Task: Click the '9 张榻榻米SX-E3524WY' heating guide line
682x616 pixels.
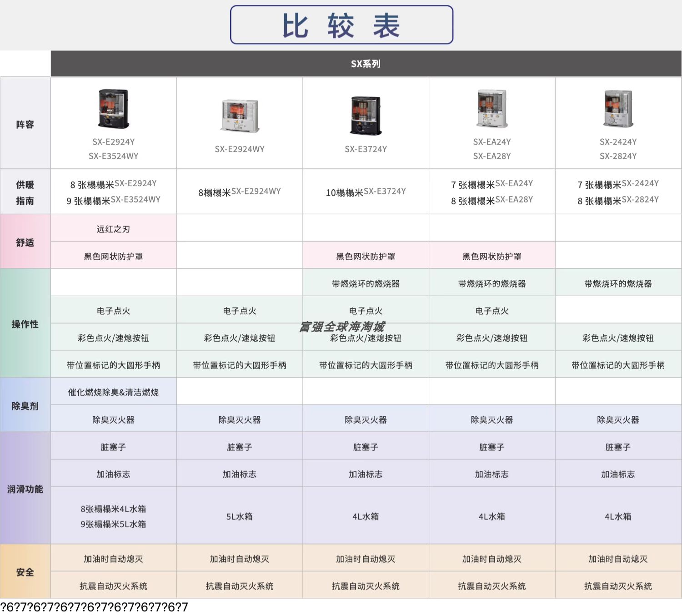Action: tap(113, 200)
